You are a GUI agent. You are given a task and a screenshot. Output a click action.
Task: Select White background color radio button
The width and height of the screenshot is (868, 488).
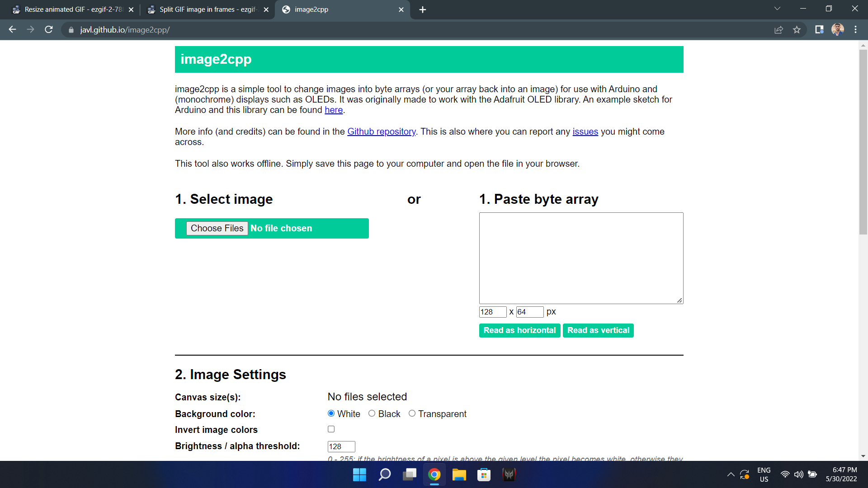click(331, 413)
